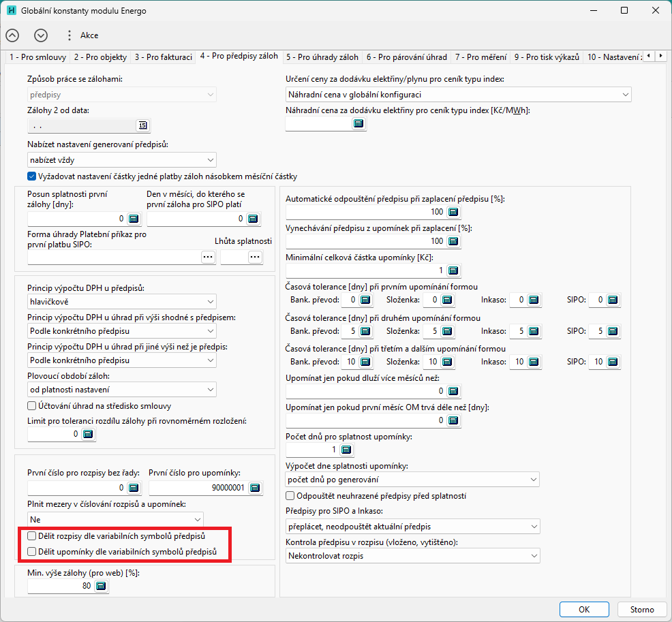Switch to tab 7 - Pro měření

pos(481,57)
